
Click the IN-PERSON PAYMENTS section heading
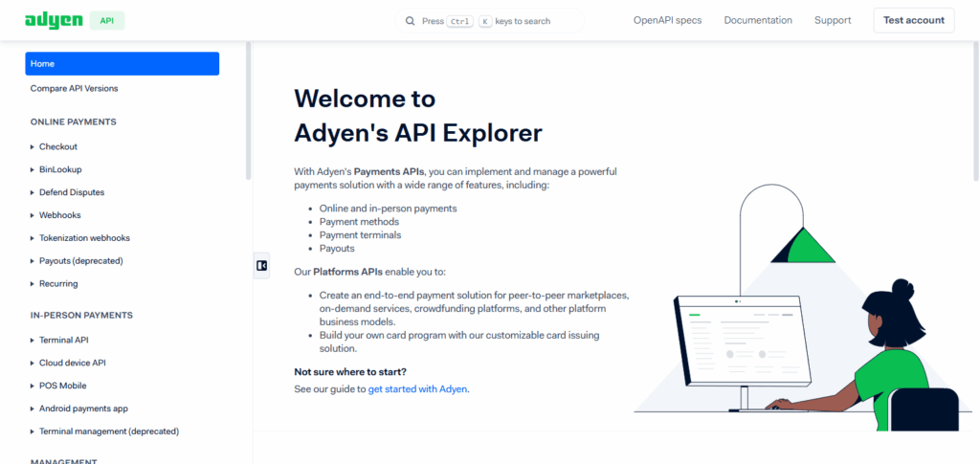(x=82, y=316)
